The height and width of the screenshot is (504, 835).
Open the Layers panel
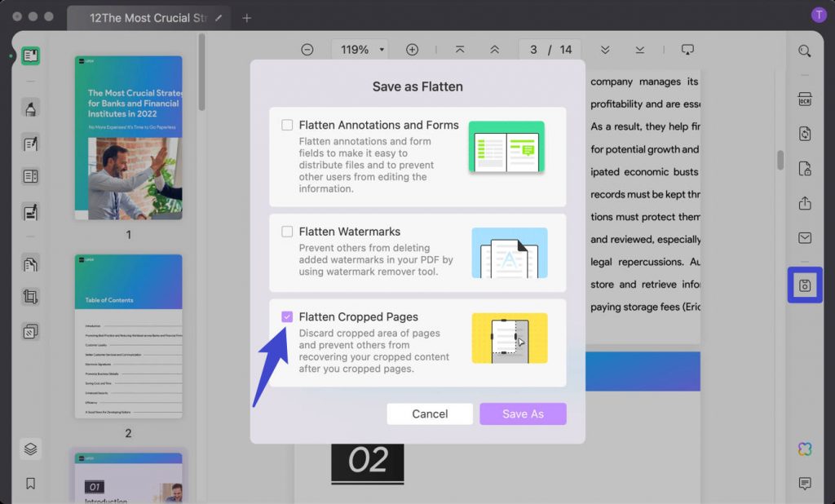click(30, 449)
